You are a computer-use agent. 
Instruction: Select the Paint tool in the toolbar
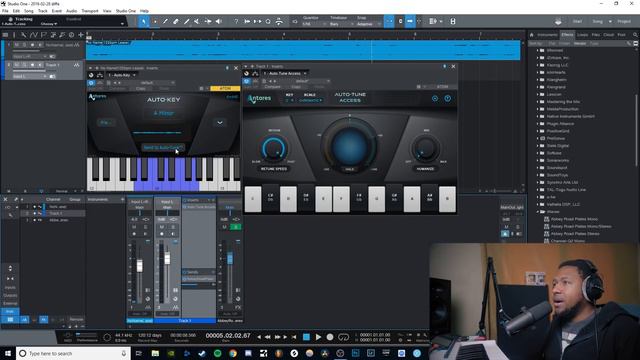[x=187, y=21]
